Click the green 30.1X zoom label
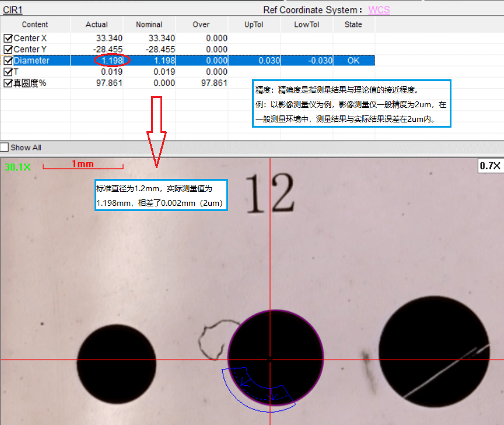This screenshot has width=504, height=425. click(x=17, y=167)
